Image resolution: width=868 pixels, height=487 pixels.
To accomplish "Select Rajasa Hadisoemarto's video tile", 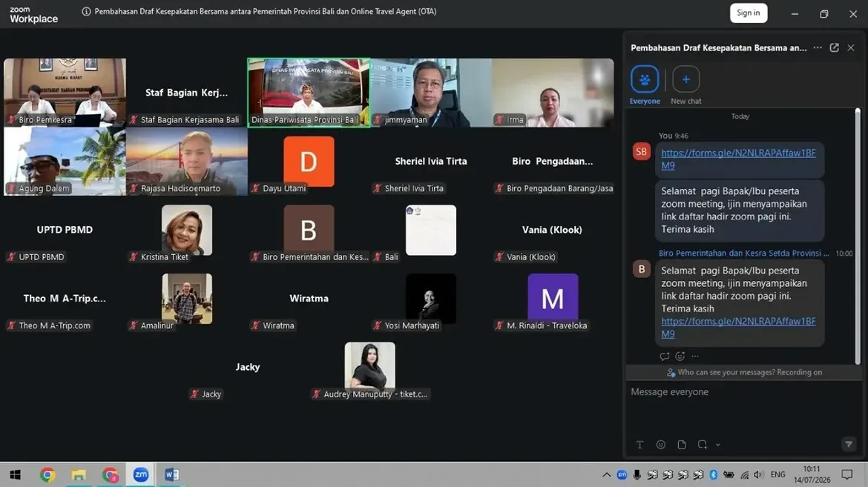I will point(187,162).
